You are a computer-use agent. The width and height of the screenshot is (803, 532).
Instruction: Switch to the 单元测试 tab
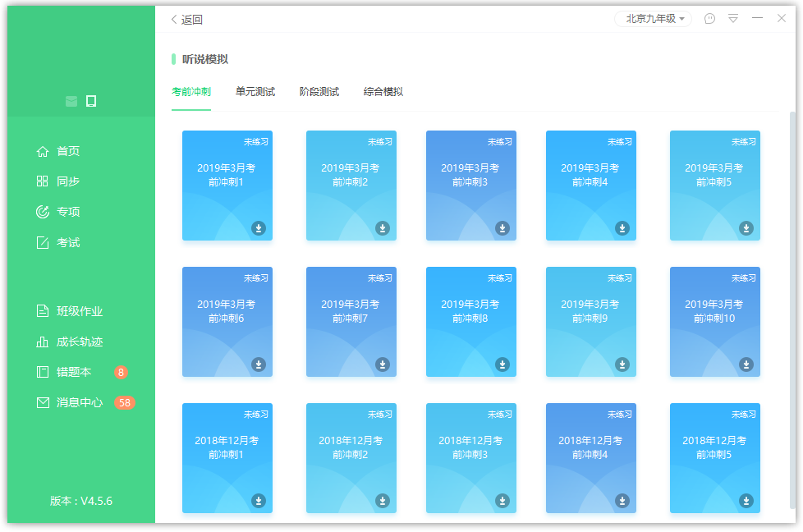tap(255, 92)
